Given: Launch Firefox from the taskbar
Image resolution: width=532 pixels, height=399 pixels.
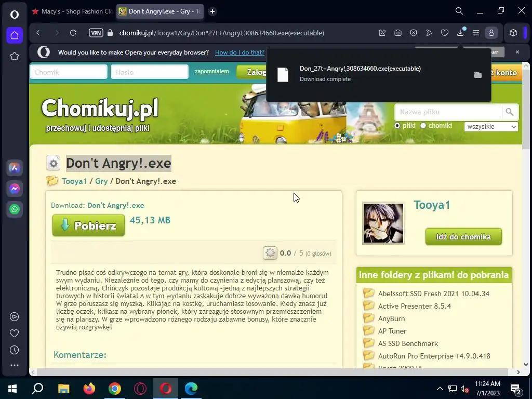Looking at the screenshot, I should 89,389.
